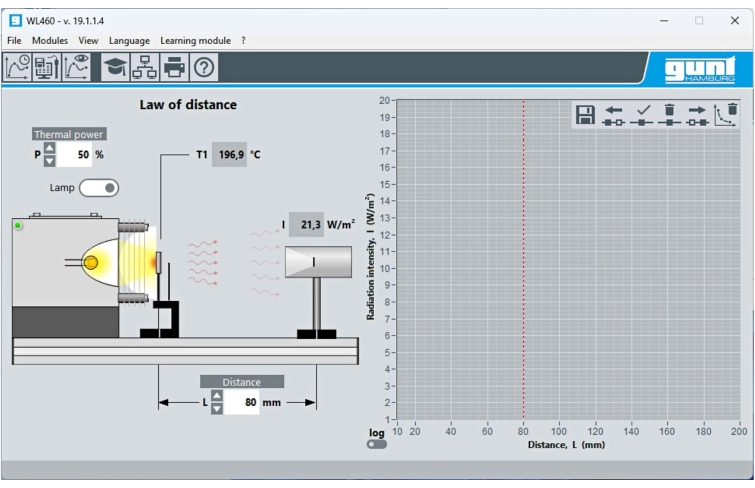Open the time chart recorder icon

(x=17, y=67)
